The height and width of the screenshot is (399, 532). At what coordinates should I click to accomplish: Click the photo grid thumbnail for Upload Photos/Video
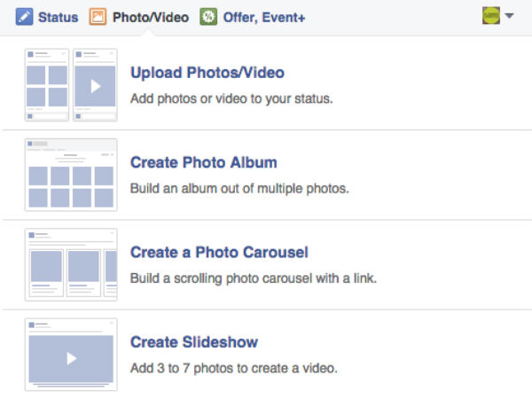47,85
